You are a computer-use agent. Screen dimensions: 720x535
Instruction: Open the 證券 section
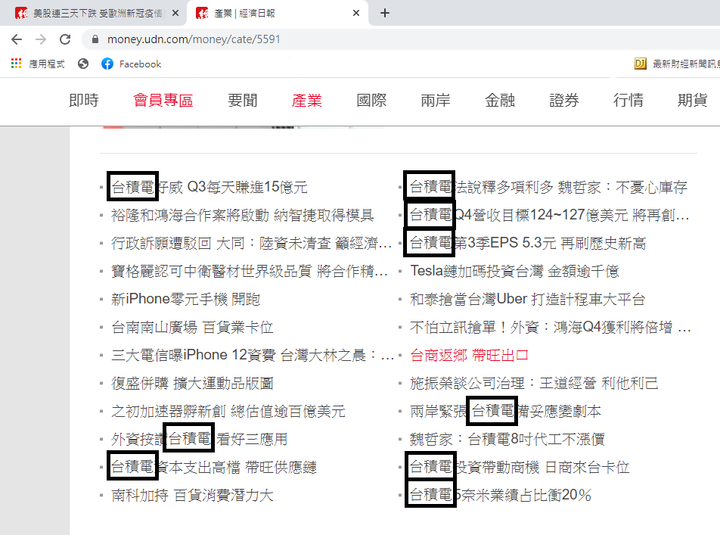(564, 100)
